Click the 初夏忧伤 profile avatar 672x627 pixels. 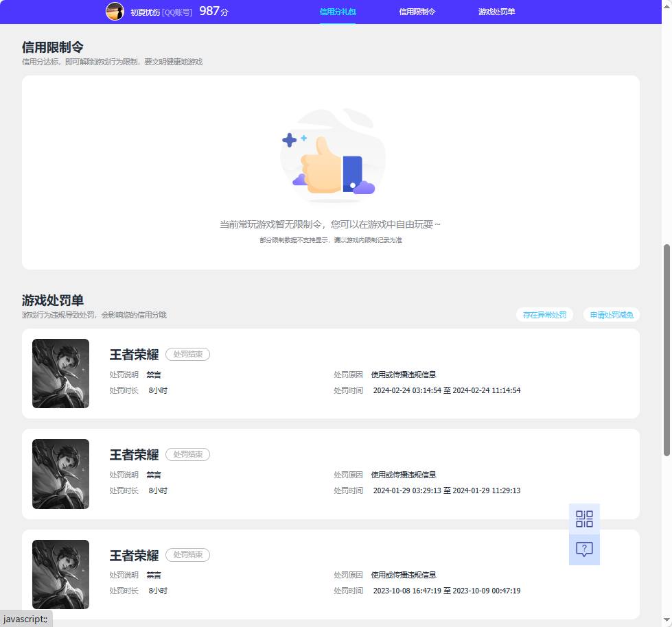click(115, 11)
